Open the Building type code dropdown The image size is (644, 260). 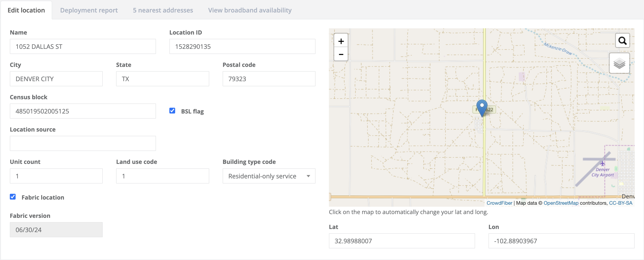(x=269, y=176)
